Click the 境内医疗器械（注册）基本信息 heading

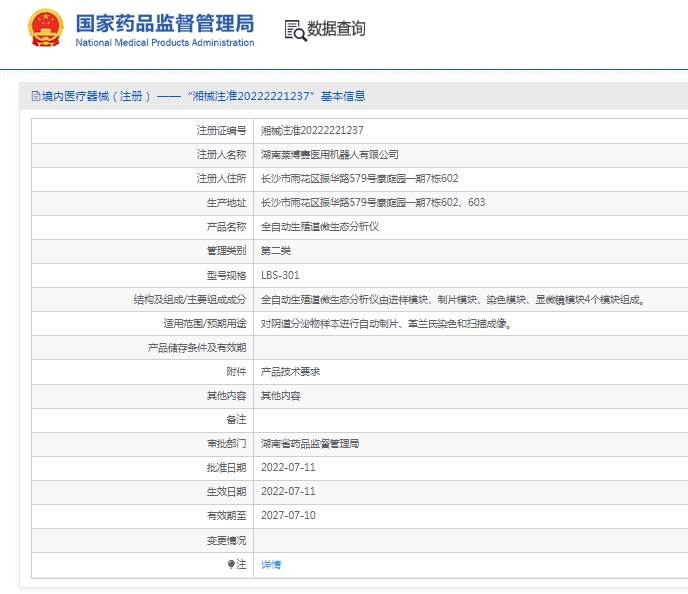pos(204,96)
